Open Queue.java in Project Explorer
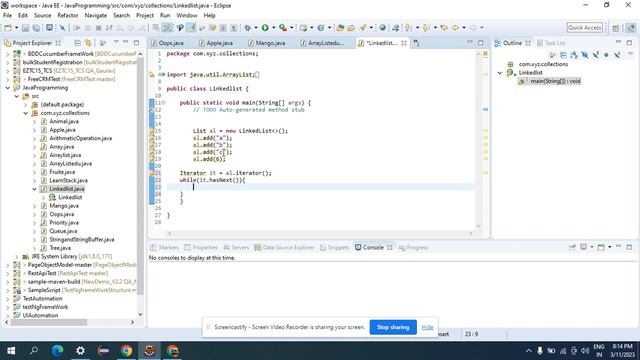 point(63,231)
